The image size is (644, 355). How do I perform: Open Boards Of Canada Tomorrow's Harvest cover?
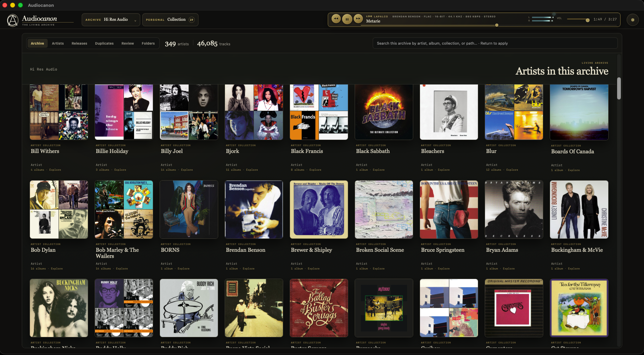tap(579, 112)
